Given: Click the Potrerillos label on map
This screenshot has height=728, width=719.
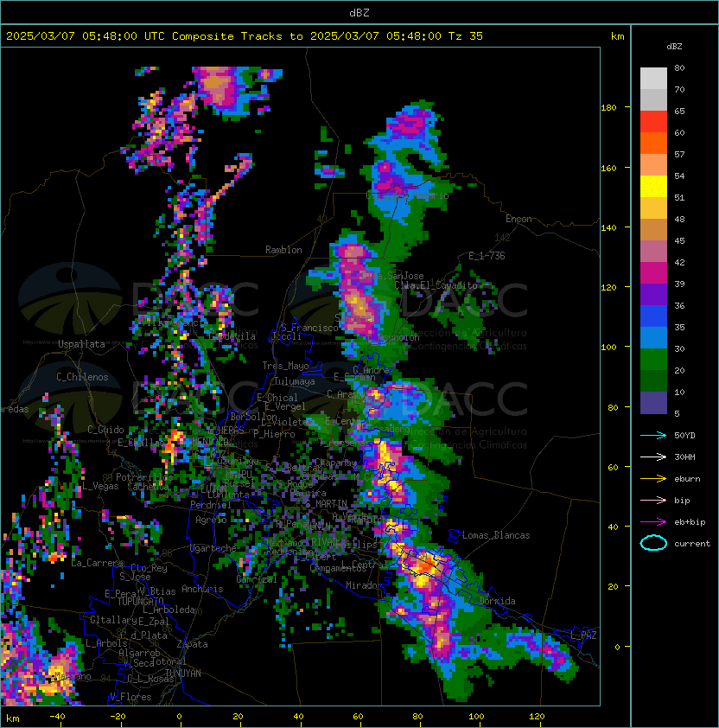Looking at the screenshot, I should click(144, 477).
